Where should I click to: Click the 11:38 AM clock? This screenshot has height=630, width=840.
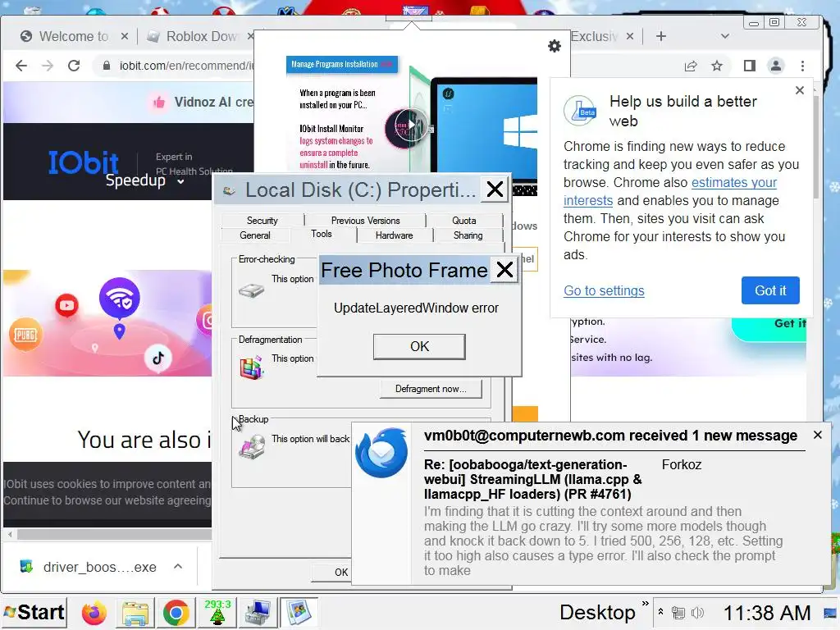point(767,613)
